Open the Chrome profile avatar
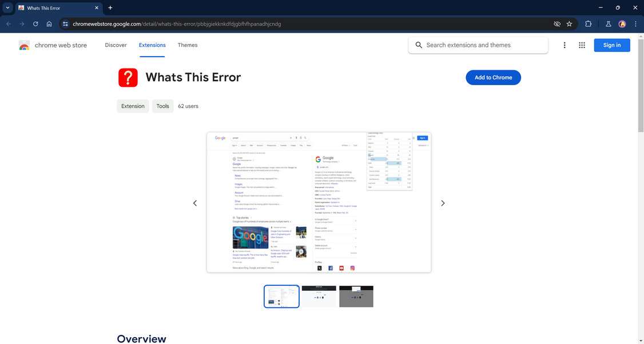This screenshot has height=344, width=644. 622,24
